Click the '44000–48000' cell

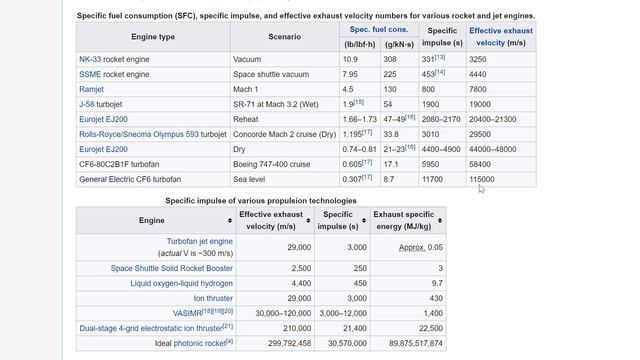tap(501, 149)
